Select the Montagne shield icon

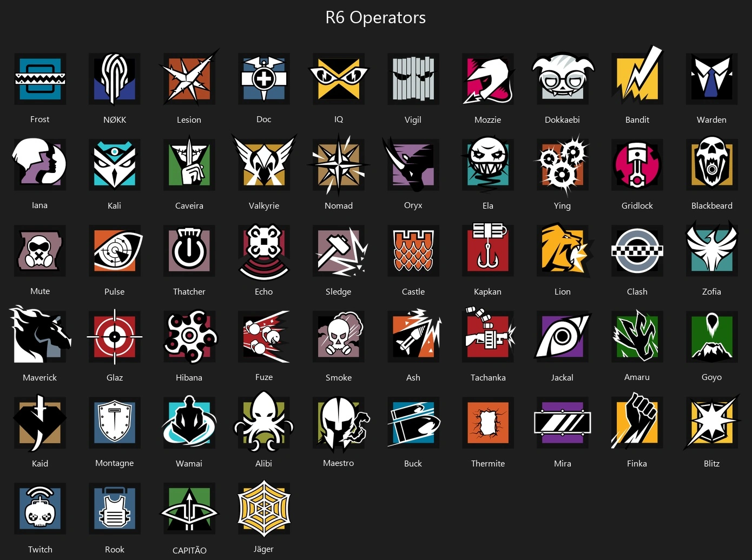(x=115, y=422)
